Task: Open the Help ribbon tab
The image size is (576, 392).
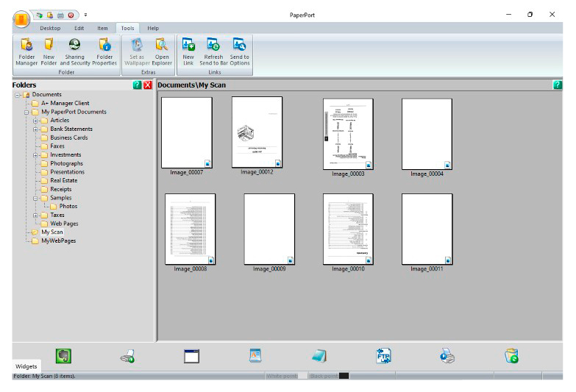Action: [x=153, y=28]
